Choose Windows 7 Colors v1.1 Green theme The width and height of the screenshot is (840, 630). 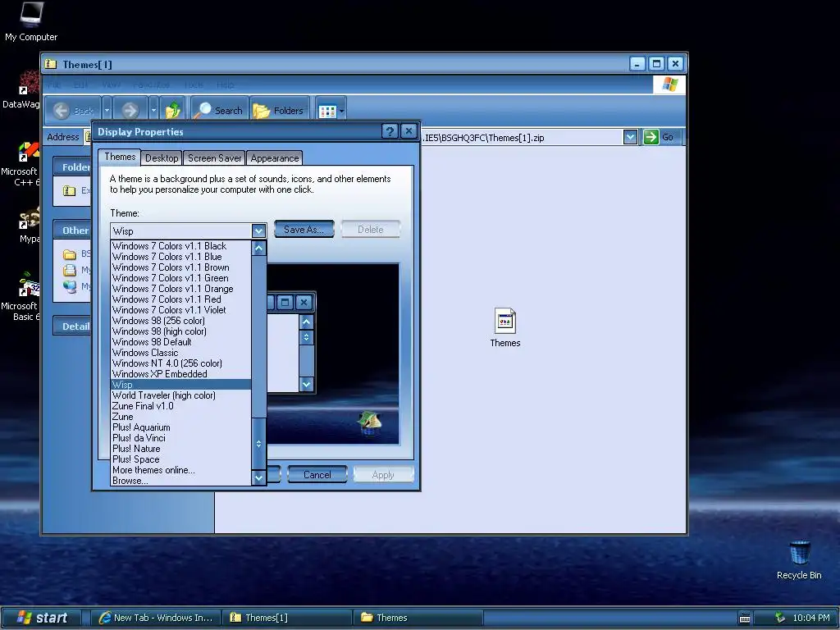pyautogui.click(x=180, y=278)
